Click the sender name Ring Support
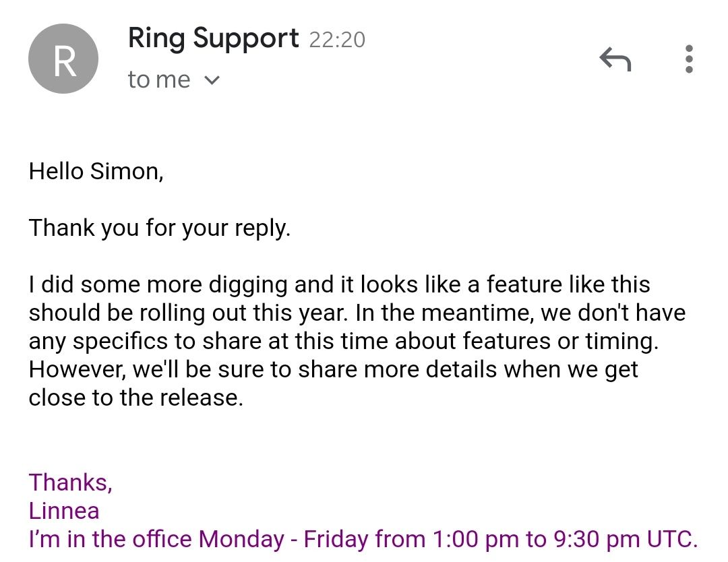Viewport: 728px width, 562px height. 213,38
